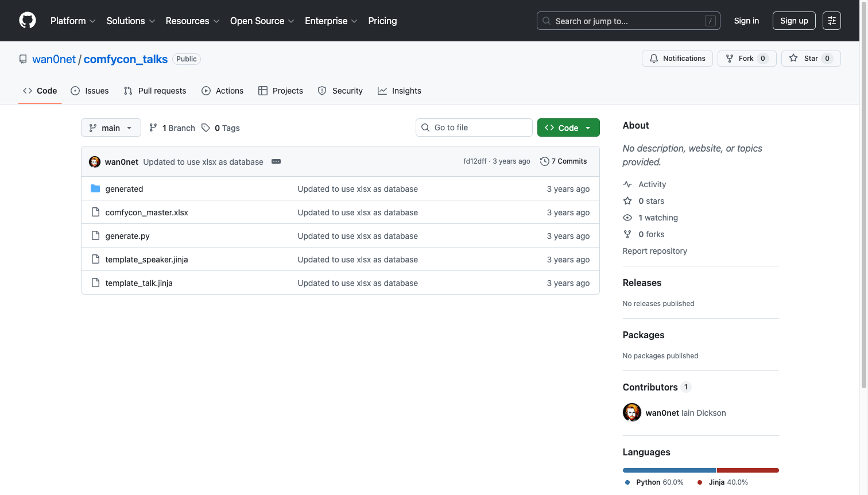Click the Sign up button
The width and height of the screenshot is (868, 495).
pyautogui.click(x=793, y=21)
